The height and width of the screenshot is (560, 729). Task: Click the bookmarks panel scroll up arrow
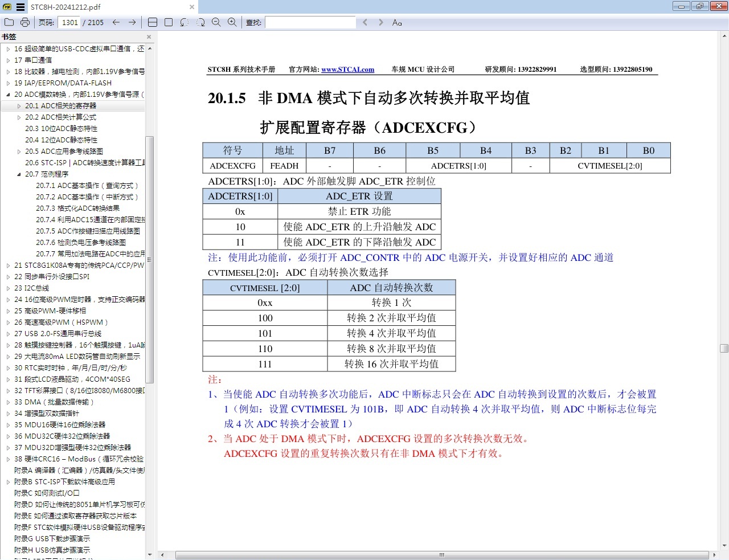tap(150, 48)
